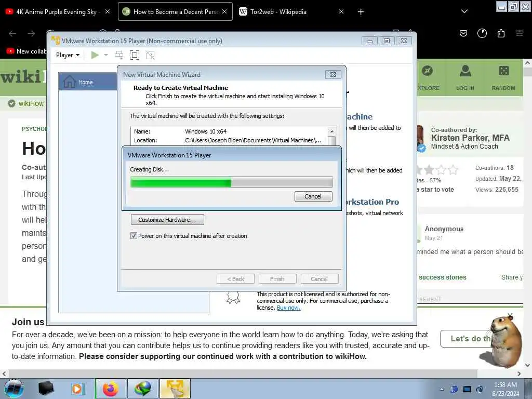Click the license ribbon icon in VMware

[x=233, y=298]
